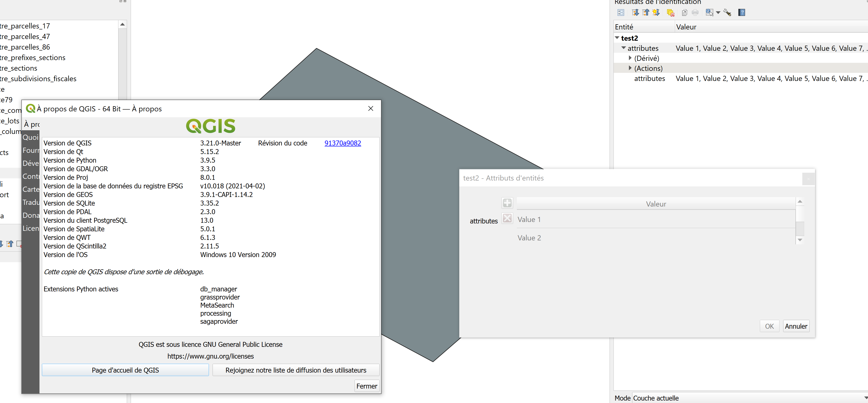The height and width of the screenshot is (403, 868).
Task: Copy the identified feature to clipboard
Action: [x=684, y=13]
